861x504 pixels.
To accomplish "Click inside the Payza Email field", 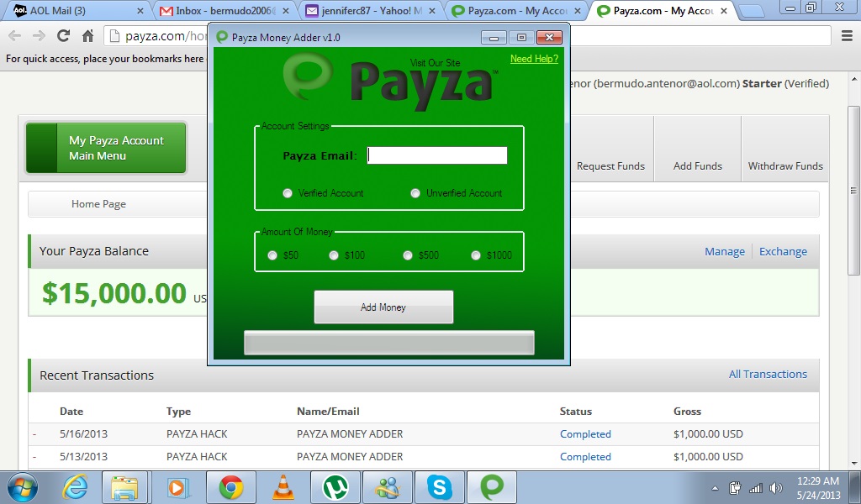I will pyautogui.click(x=436, y=155).
